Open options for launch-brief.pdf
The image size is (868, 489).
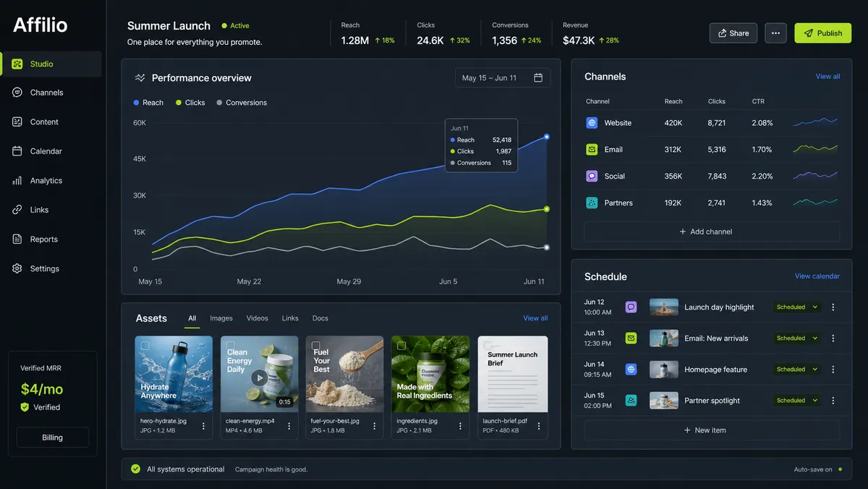click(539, 426)
